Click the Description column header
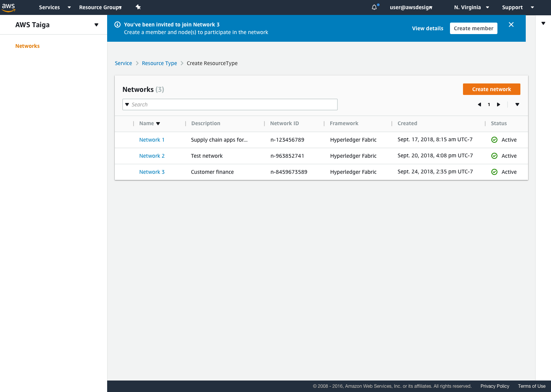The width and height of the screenshot is (551, 392). coord(206,123)
